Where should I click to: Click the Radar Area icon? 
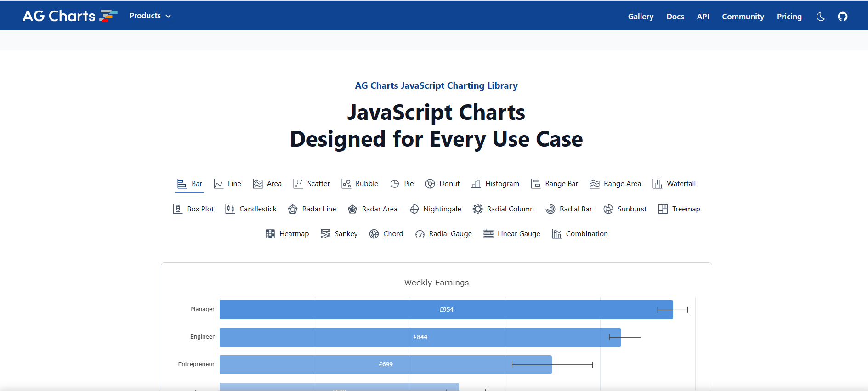(x=352, y=209)
